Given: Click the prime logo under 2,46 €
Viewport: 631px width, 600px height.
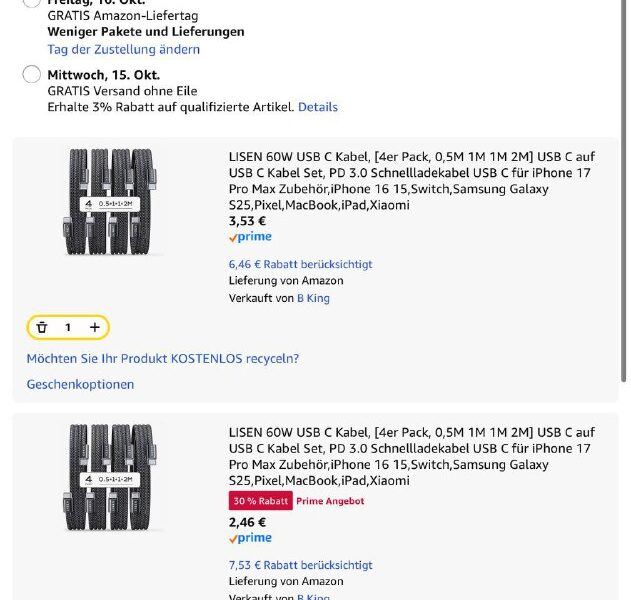Looking at the screenshot, I should click(250, 539).
